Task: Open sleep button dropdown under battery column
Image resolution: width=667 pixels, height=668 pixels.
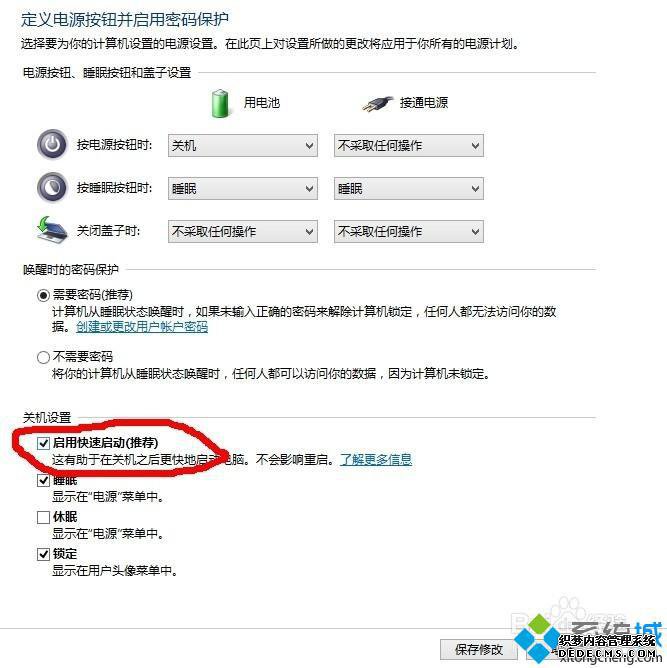Action: tap(243, 189)
